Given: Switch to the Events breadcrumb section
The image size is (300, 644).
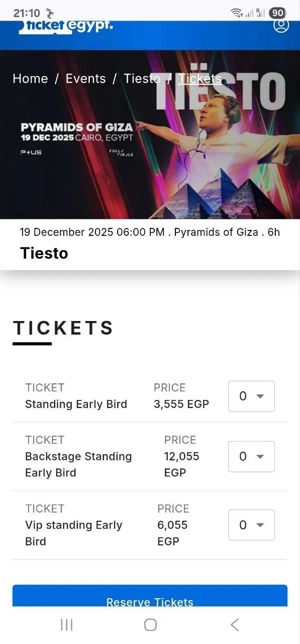Looking at the screenshot, I should (85, 78).
